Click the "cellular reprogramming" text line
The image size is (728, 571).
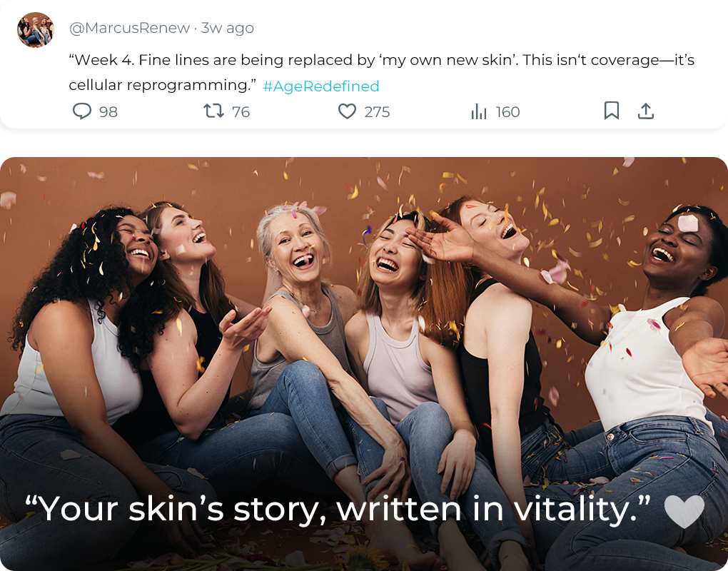pyautogui.click(x=162, y=86)
